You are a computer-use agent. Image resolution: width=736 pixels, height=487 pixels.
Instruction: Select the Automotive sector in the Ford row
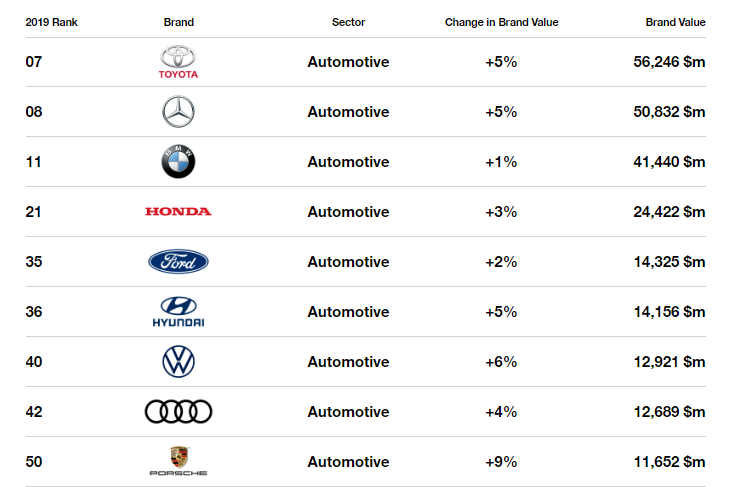(x=348, y=262)
